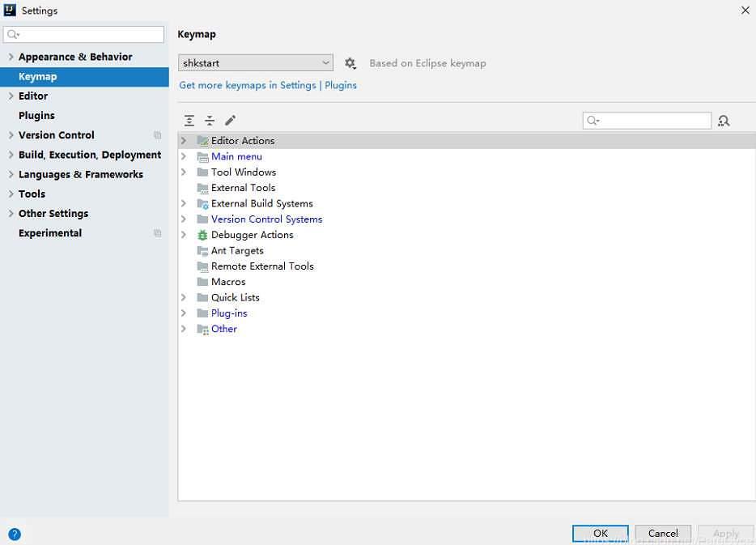Image resolution: width=756 pixels, height=545 pixels.
Task: Expand Version Control Systems node
Action: (x=184, y=219)
